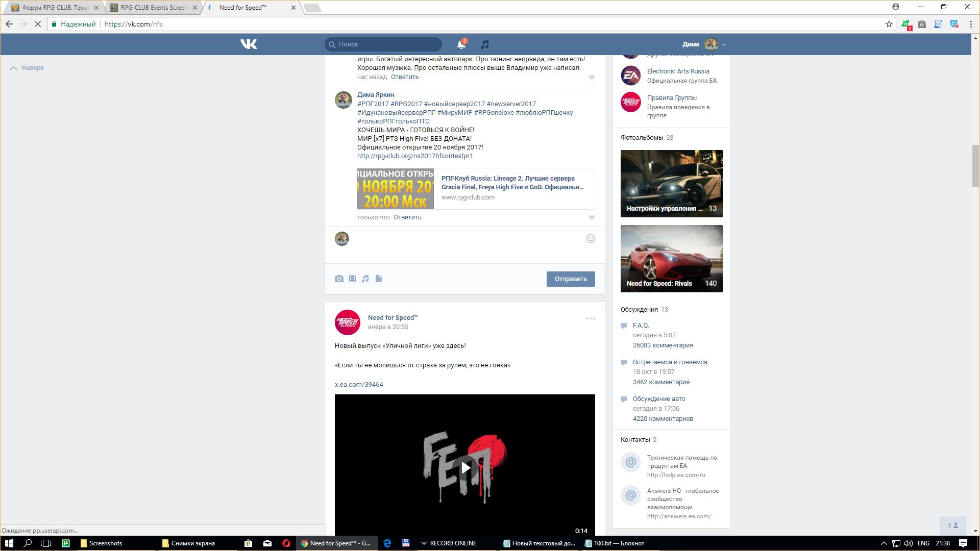Click the VK logo home icon
The width and height of the screenshot is (980, 551).
click(x=249, y=44)
